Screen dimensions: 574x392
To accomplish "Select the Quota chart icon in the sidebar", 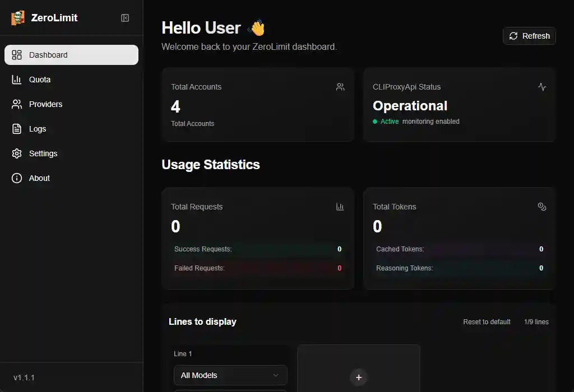I will coord(17,80).
